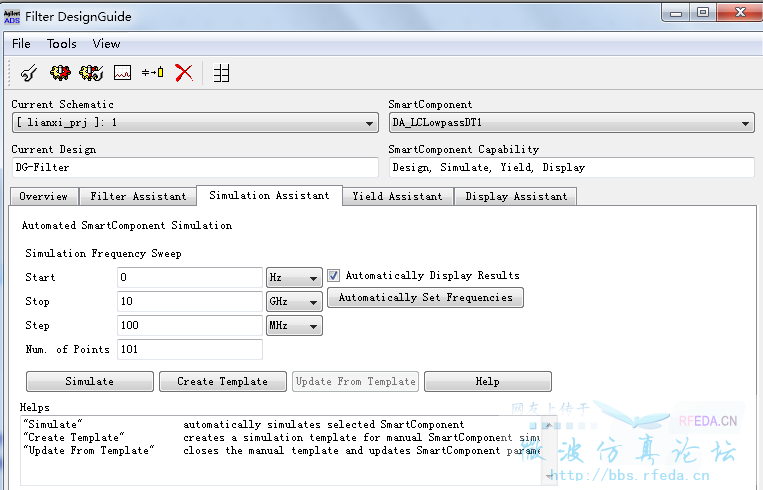Click the Update From Template button
This screenshot has height=490, width=763.
(355, 381)
